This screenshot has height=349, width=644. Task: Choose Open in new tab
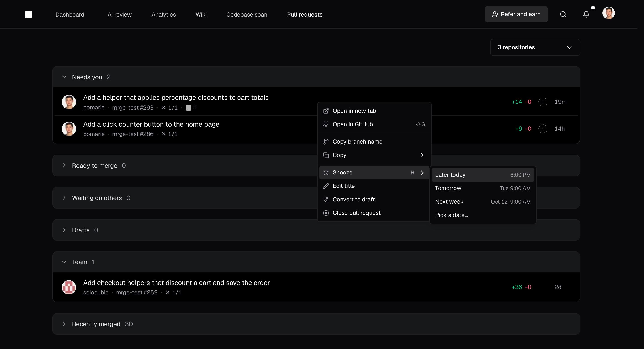[374, 111]
